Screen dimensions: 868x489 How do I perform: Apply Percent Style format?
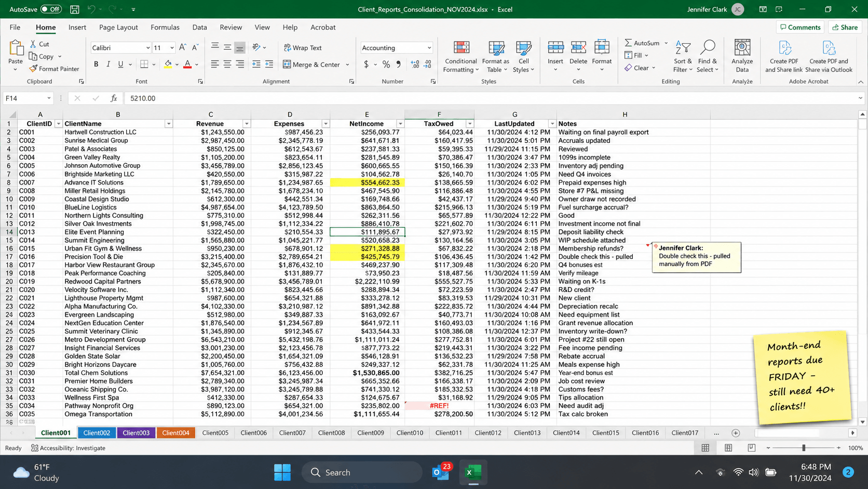tap(386, 64)
